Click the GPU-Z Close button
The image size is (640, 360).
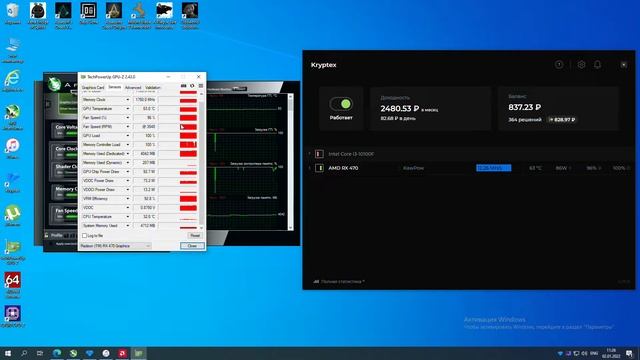192,246
